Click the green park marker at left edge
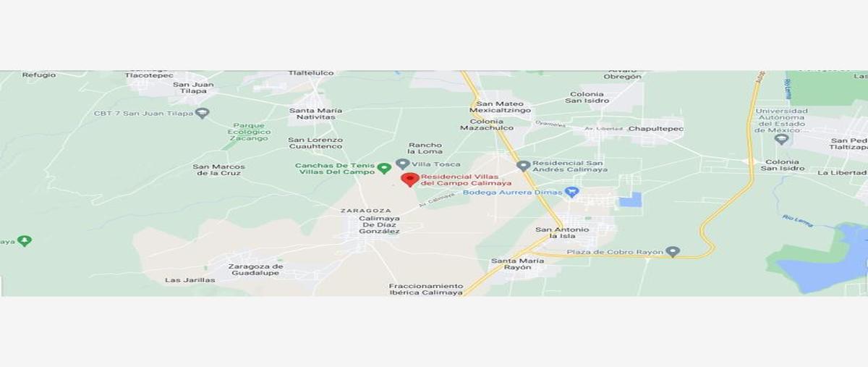The image size is (868, 367). [x=25, y=240]
